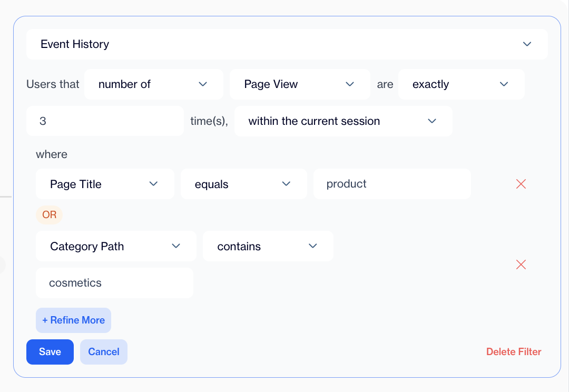Click Delete Filter link

click(x=514, y=352)
